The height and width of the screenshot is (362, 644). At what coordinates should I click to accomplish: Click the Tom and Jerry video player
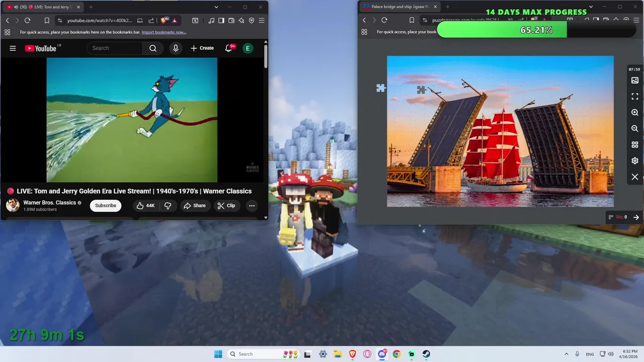coord(132,120)
